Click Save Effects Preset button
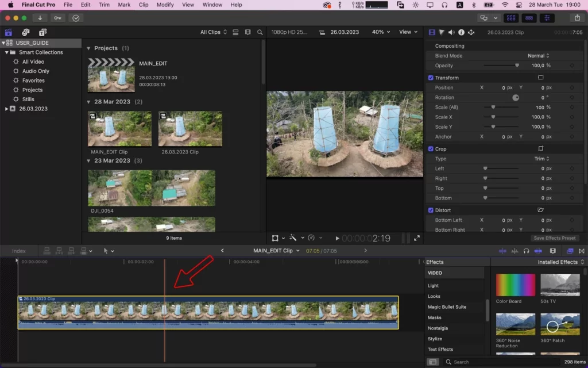This screenshot has height=368, width=588. tap(555, 238)
